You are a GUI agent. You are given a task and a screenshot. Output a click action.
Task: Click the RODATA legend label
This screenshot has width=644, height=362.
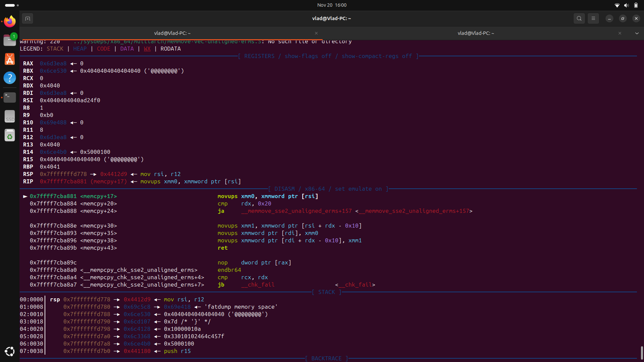(x=170, y=49)
